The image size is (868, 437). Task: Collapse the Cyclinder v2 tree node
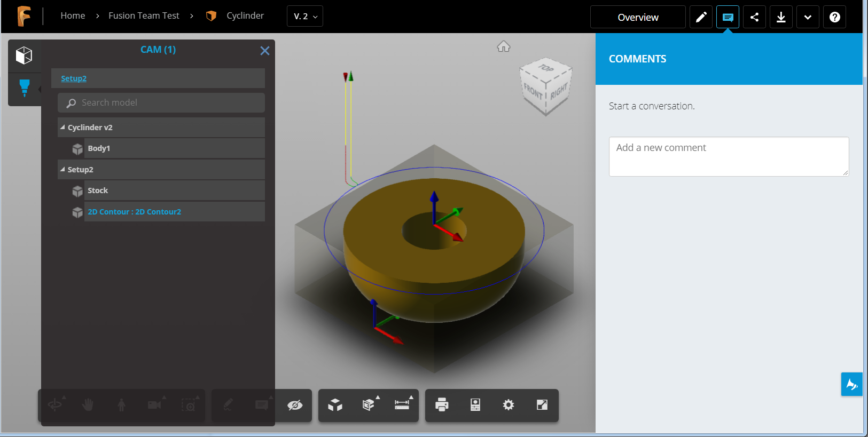tap(62, 128)
